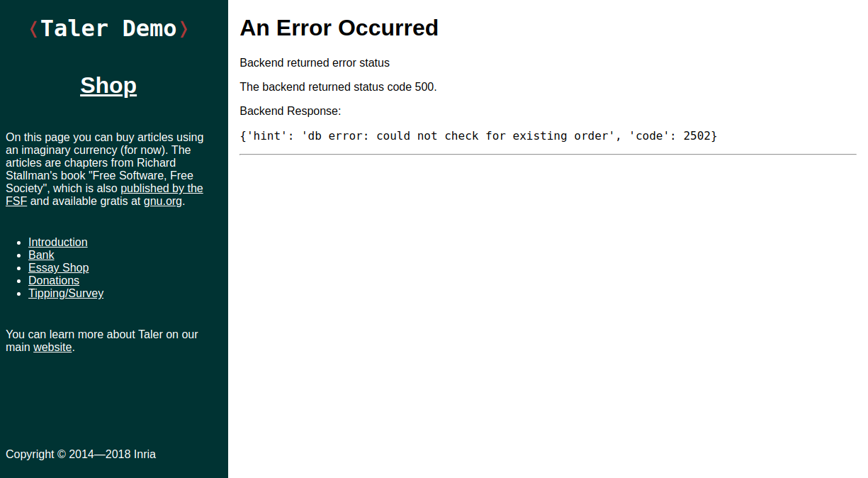Open the Introduction page link
Screen dimensions: 868x478
click(58, 243)
